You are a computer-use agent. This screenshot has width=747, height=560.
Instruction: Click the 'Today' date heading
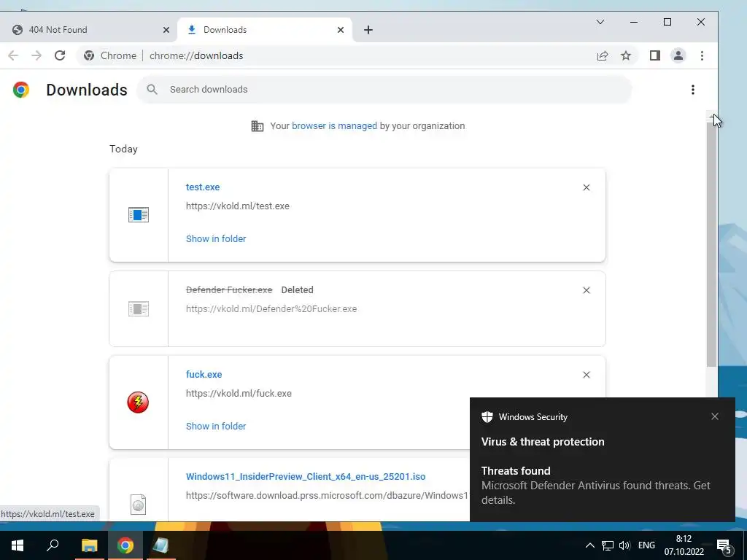[123, 149]
